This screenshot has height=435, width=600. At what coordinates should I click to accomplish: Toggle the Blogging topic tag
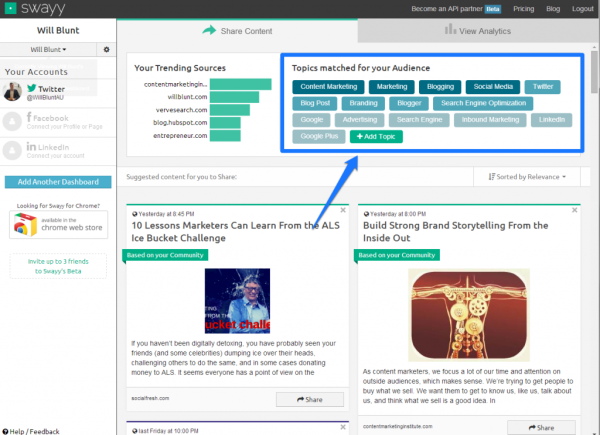pyautogui.click(x=440, y=87)
